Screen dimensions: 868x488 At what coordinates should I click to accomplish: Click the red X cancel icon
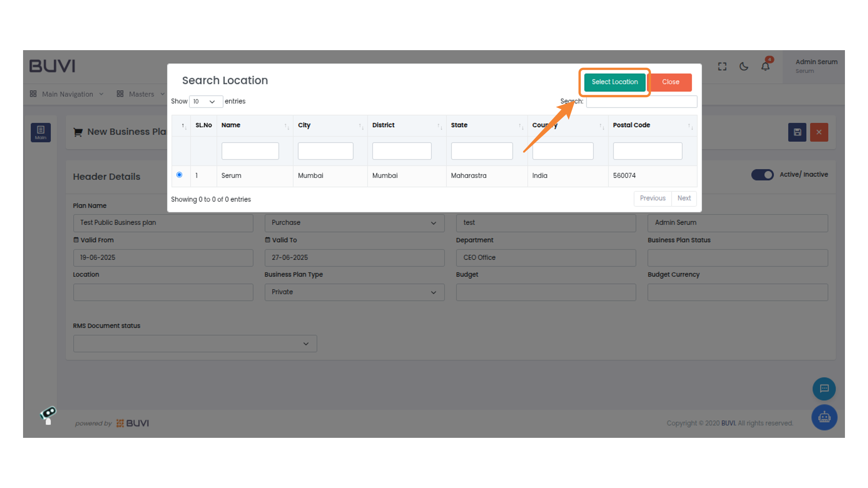pyautogui.click(x=819, y=132)
